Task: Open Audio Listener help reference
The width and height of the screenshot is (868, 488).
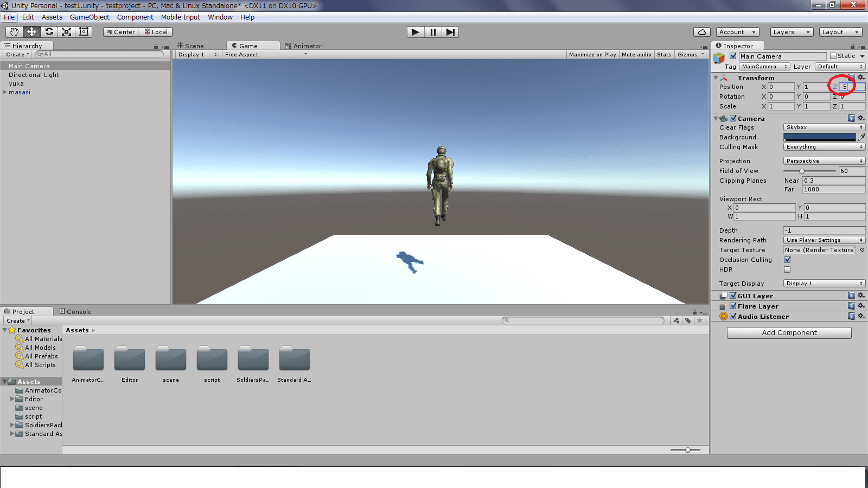Action: pos(851,316)
